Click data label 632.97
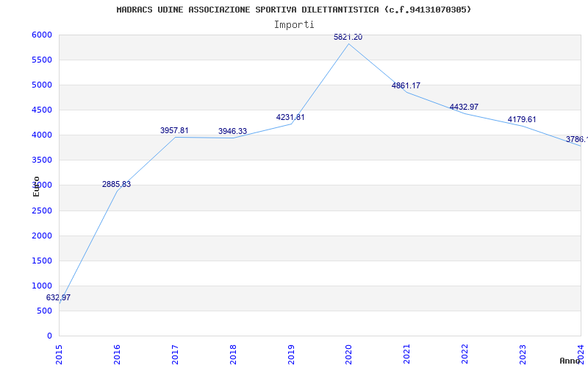 pyautogui.click(x=58, y=298)
